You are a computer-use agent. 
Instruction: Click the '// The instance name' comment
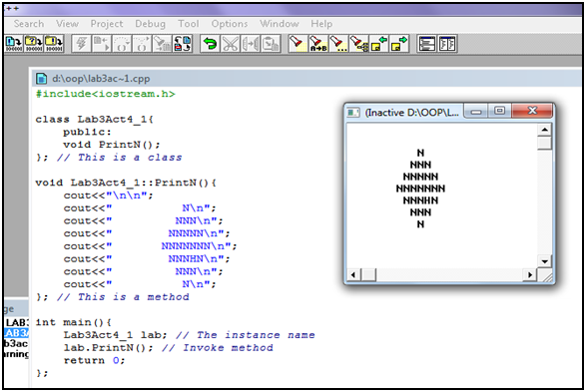[x=246, y=335]
